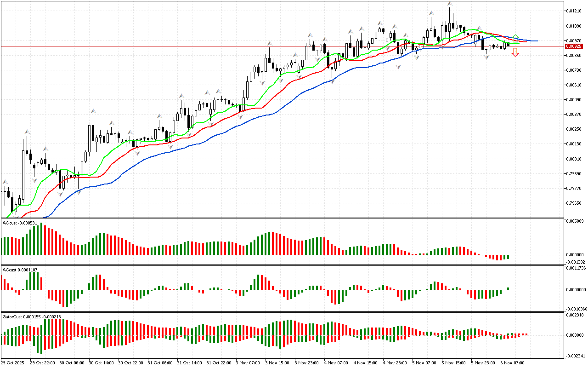Click the last green bar in the ACcust histogram
The width and height of the screenshot is (588, 368).
[x=509, y=288]
